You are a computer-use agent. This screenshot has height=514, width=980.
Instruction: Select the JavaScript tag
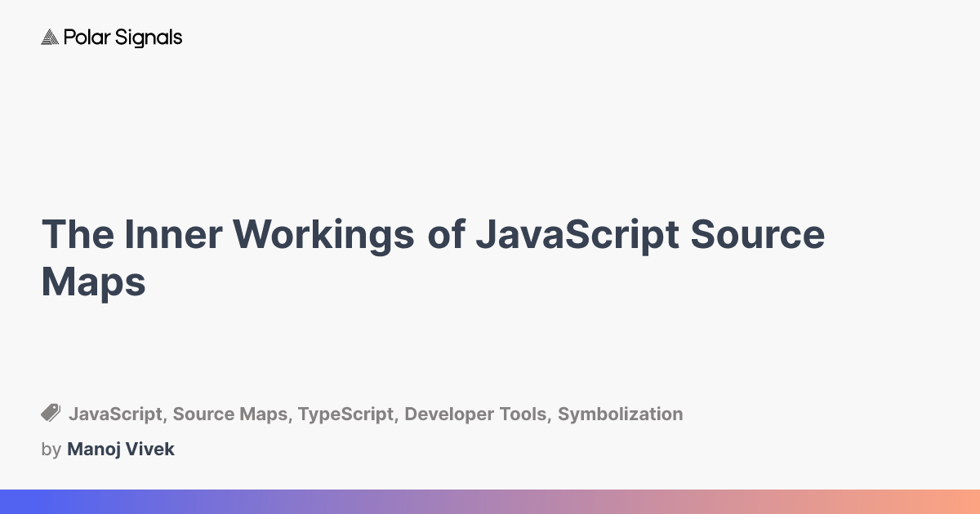click(116, 414)
